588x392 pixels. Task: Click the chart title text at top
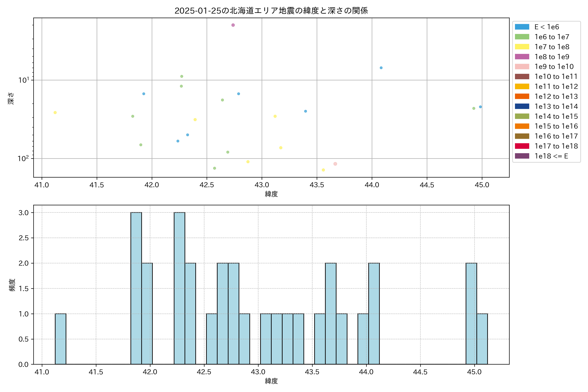271,11
